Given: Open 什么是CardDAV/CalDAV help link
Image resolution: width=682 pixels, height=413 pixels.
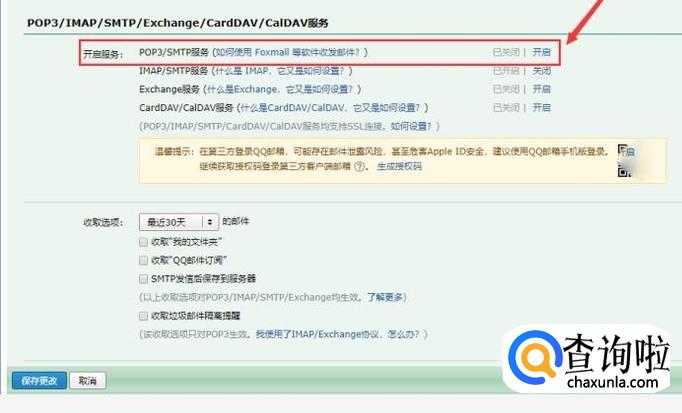Looking at the screenshot, I should [x=330, y=107].
